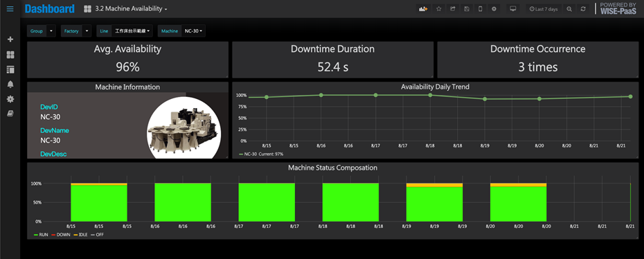Image resolution: width=644 pixels, height=259 pixels.
Task: Click the 8/16 green RUN bar
Action: click(183, 202)
